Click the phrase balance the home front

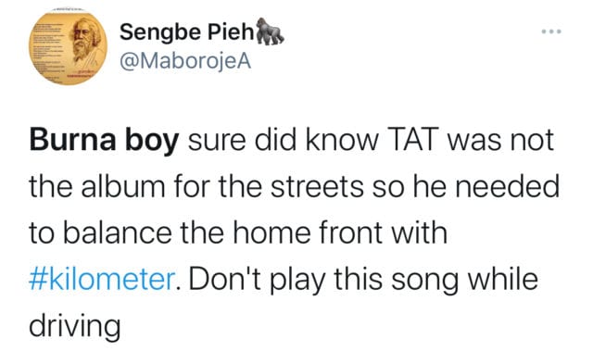click(222, 232)
